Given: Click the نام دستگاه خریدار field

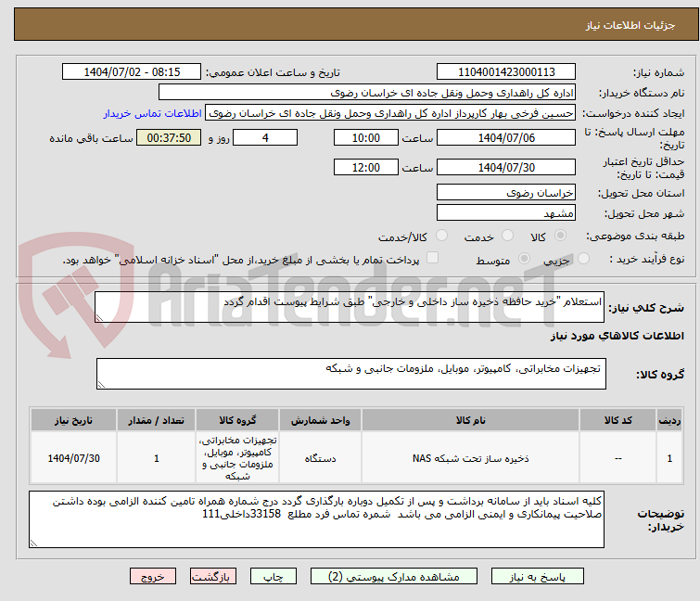Looking at the screenshot, I should (367, 93).
